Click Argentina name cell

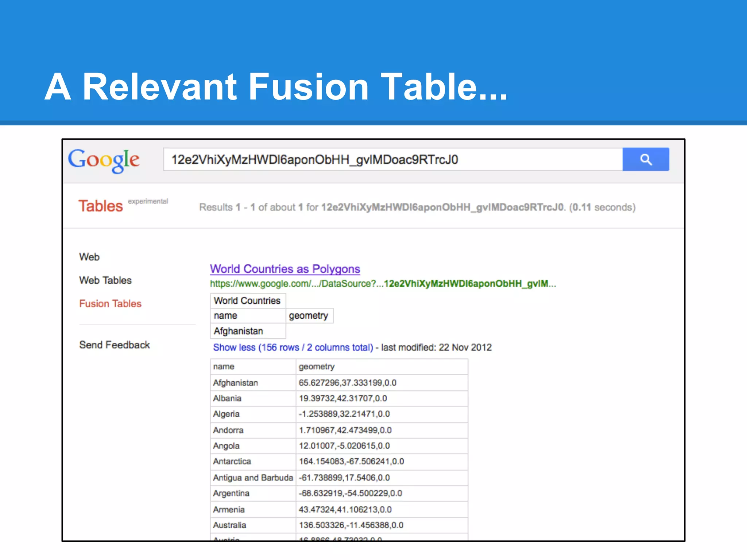click(253, 493)
